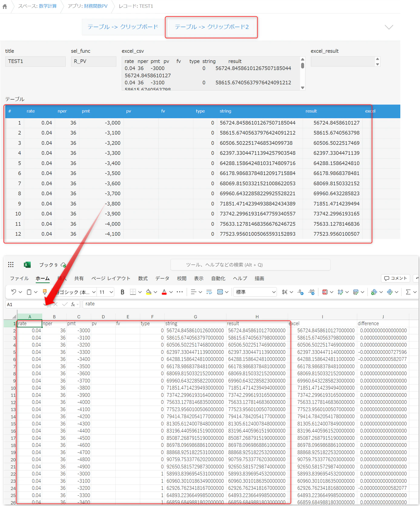Switch to the 数式 ribbon tab
Image resolution: width=420 pixels, height=506 pixels.
[143, 278]
